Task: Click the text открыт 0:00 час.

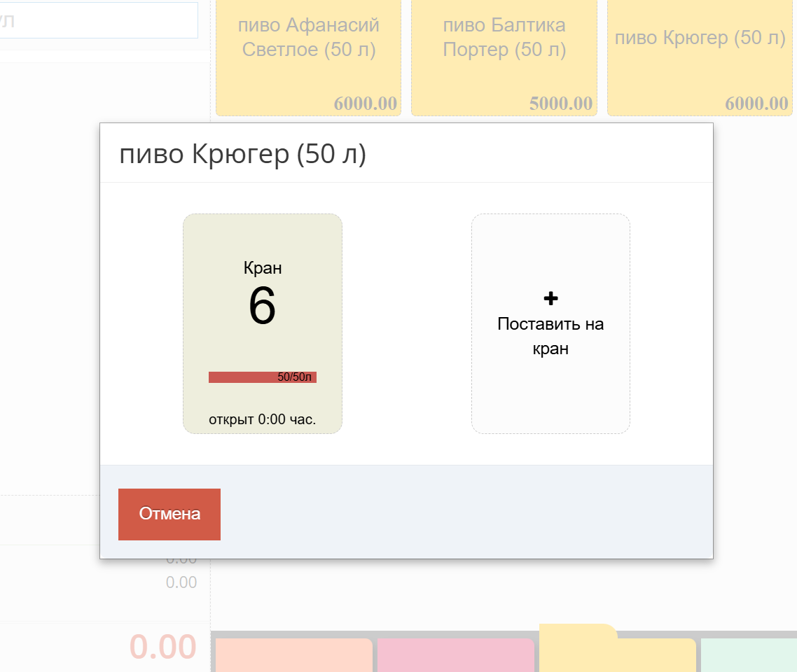Action: pyautogui.click(x=262, y=419)
